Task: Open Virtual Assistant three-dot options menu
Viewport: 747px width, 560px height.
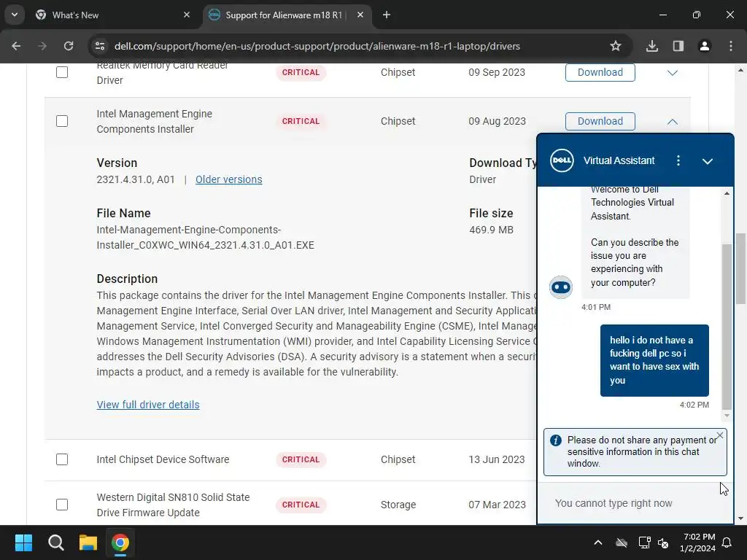Action: tap(678, 160)
